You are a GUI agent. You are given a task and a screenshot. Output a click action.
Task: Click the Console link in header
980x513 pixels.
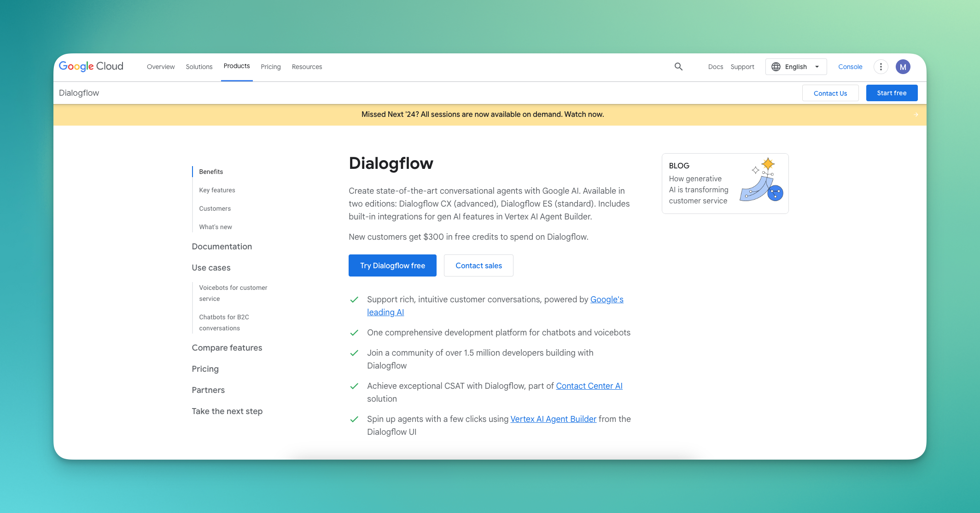point(850,67)
